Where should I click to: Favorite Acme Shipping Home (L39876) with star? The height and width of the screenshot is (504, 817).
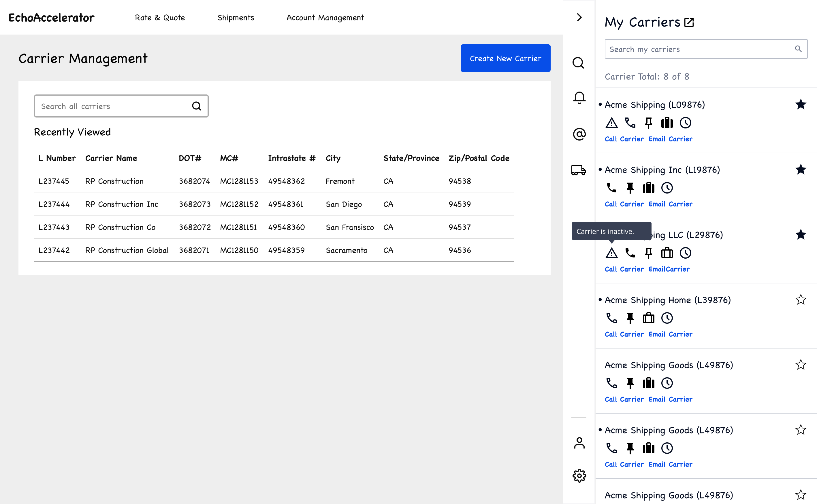click(800, 300)
